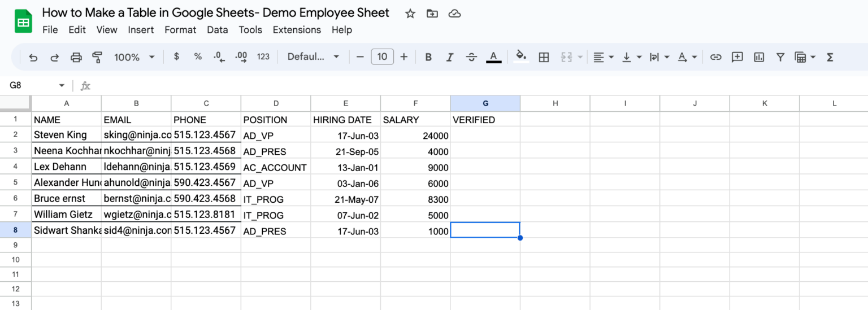Select the Paint format roller icon
This screenshot has width=868, height=310.
click(97, 57)
